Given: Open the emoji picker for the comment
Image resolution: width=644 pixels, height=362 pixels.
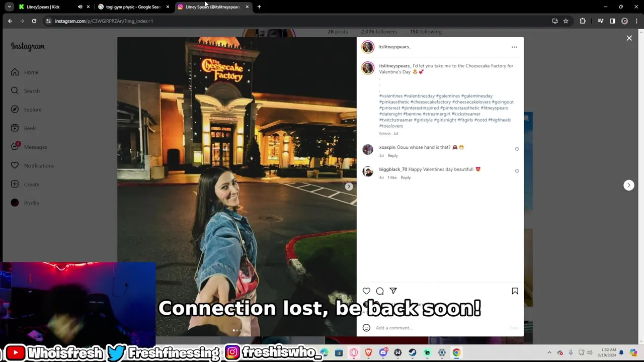Looking at the screenshot, I should click(x=366, y=328).
